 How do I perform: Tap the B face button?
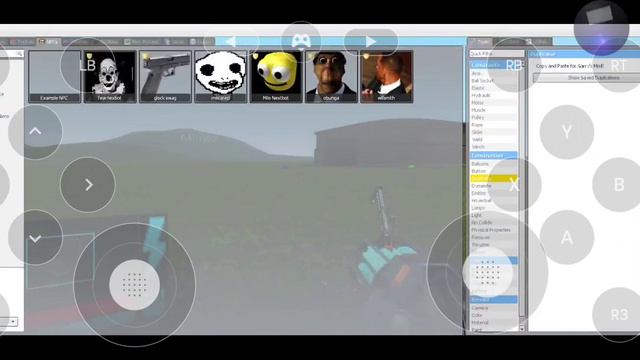[x=619, y=184]
